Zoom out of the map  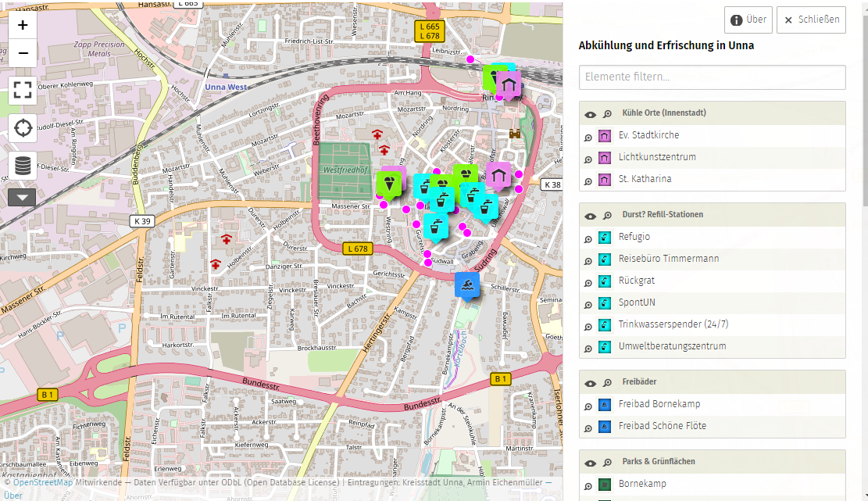pos(23,54)
